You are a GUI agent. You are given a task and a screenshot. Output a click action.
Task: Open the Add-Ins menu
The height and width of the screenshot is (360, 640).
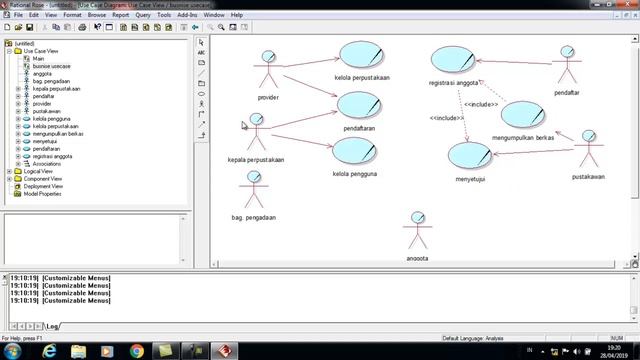point(187,15)
